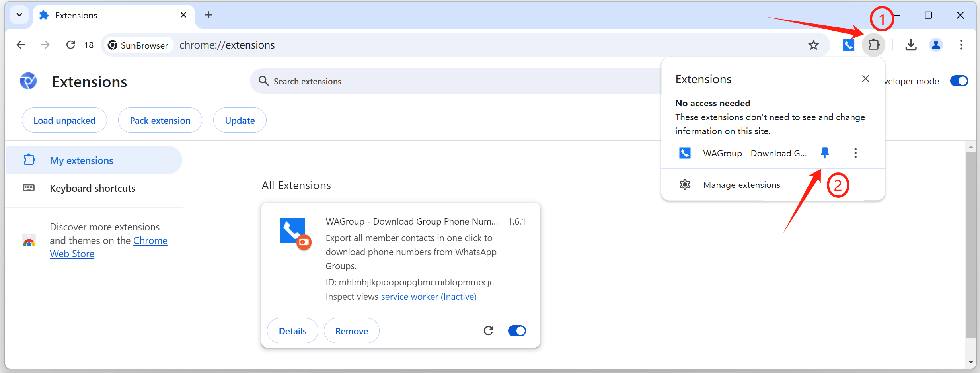Select Keyboard shortcuts in the sidebar
The height and width of the screenshot is (373, 980).
[x=92, y=188]
